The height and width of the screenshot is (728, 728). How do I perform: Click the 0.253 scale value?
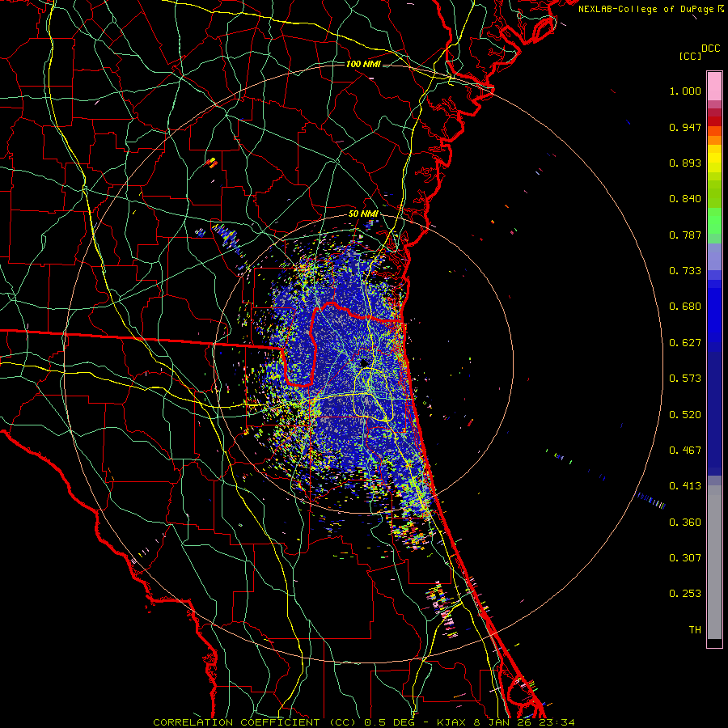point(685,594)
